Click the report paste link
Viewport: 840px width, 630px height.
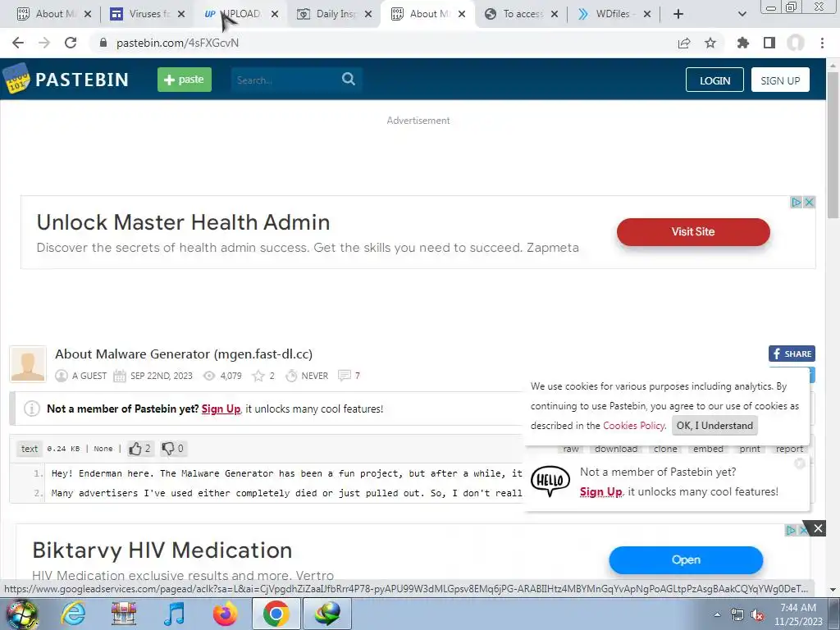coord(790,449)
